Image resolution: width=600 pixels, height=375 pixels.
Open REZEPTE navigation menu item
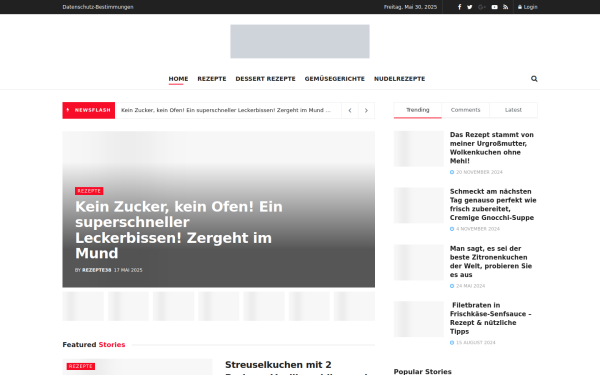pos(212,79)
